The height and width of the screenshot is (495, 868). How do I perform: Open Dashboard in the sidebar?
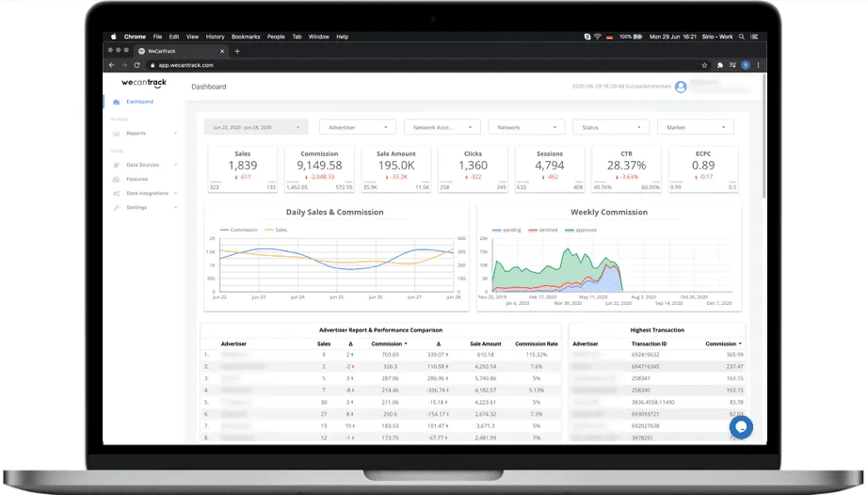139,102
